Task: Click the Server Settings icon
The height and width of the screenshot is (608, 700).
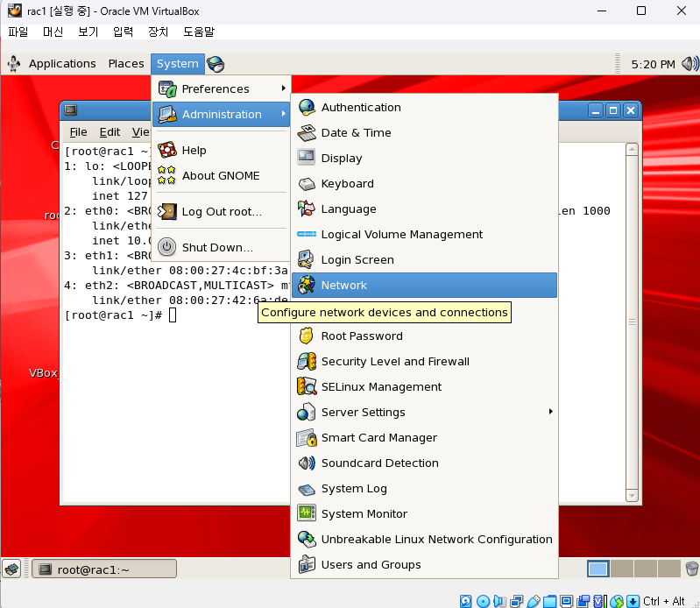Action: 307,412
